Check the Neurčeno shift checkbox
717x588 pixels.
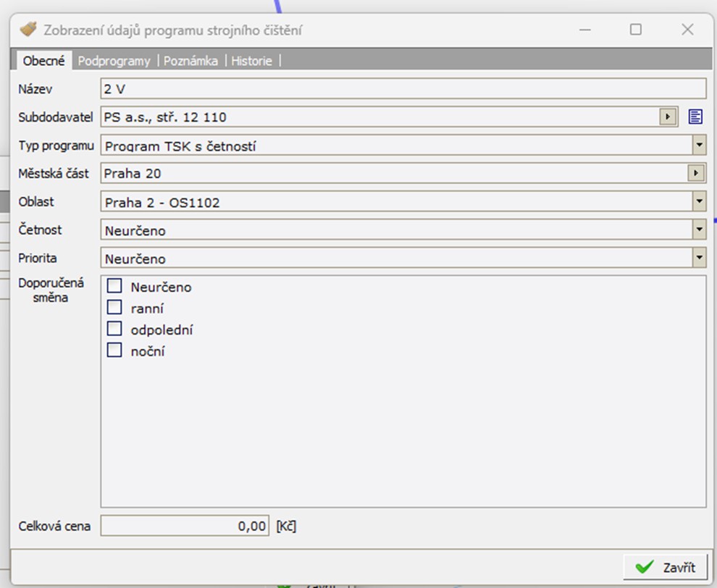click(x=114, y=286)
